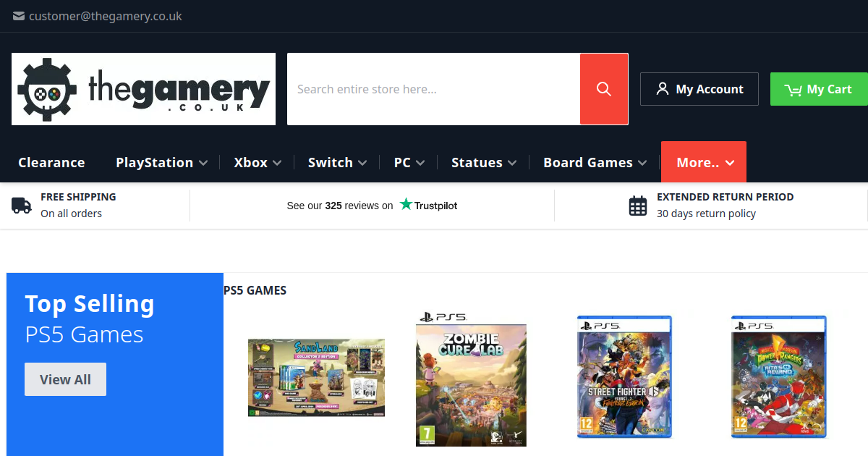This screenshot has width=868, height=456.
Task: Expand the Statues menu chevron
Action: [512, 163]
